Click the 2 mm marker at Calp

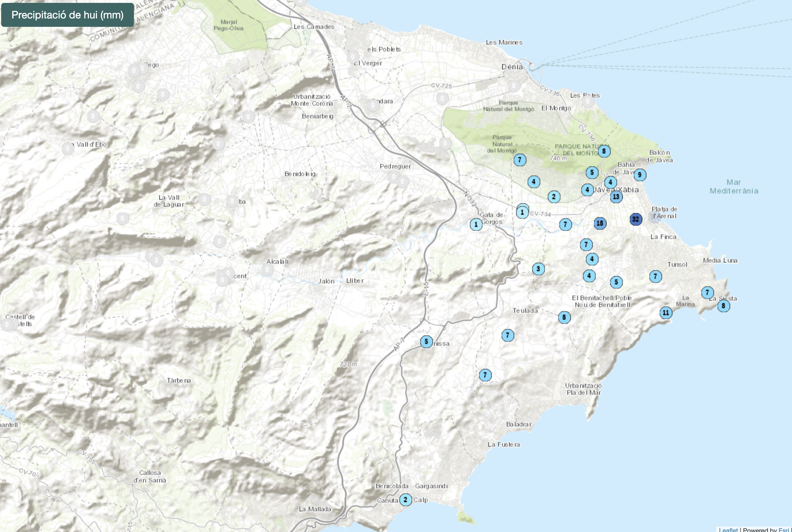406,500
